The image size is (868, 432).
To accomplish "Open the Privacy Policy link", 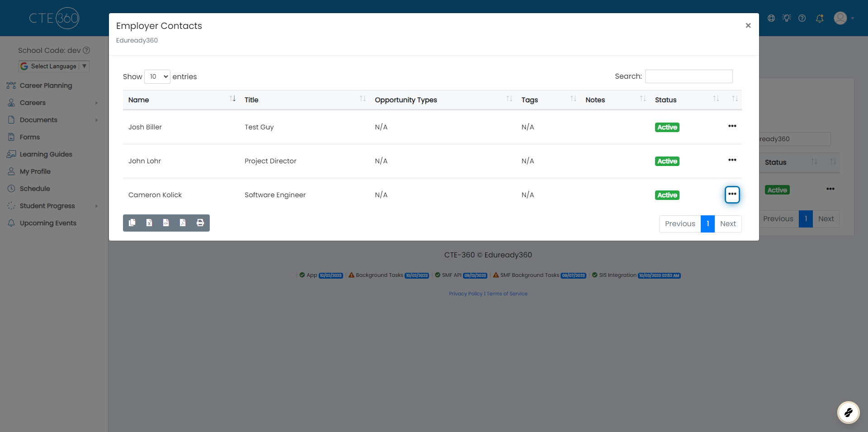I will point(466,294).
